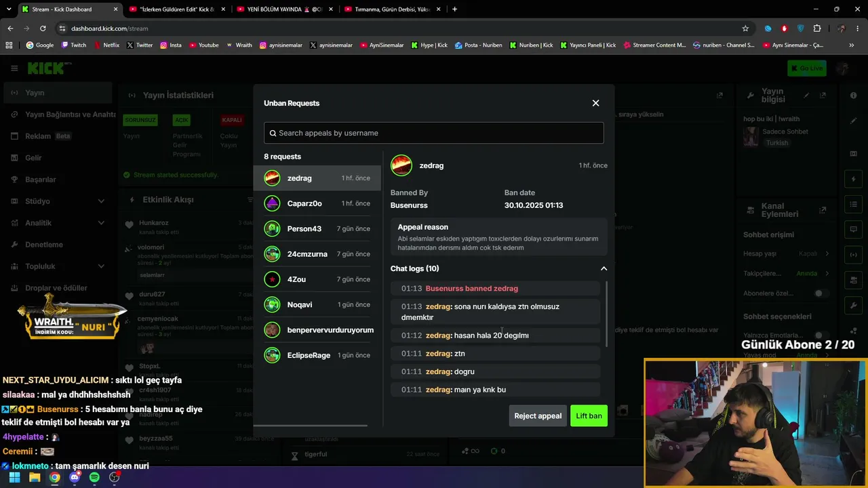
Task: Toggle Yalnızca Emotlarla switch
Action: point(820,335)
